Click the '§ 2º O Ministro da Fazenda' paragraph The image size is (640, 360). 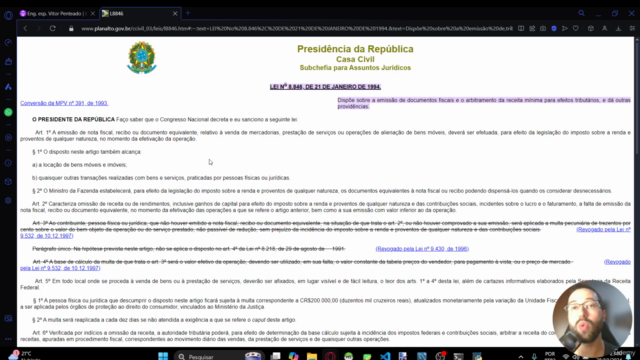coord(322,191)
